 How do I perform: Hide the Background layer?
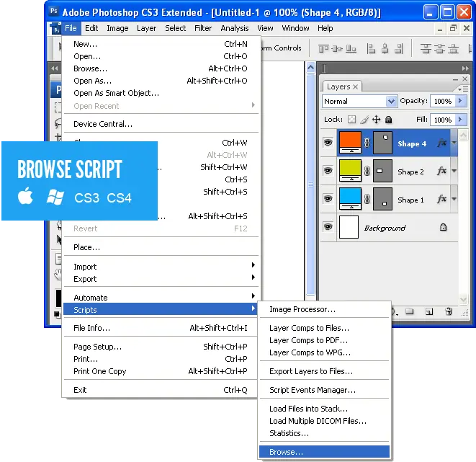[328, 227]
